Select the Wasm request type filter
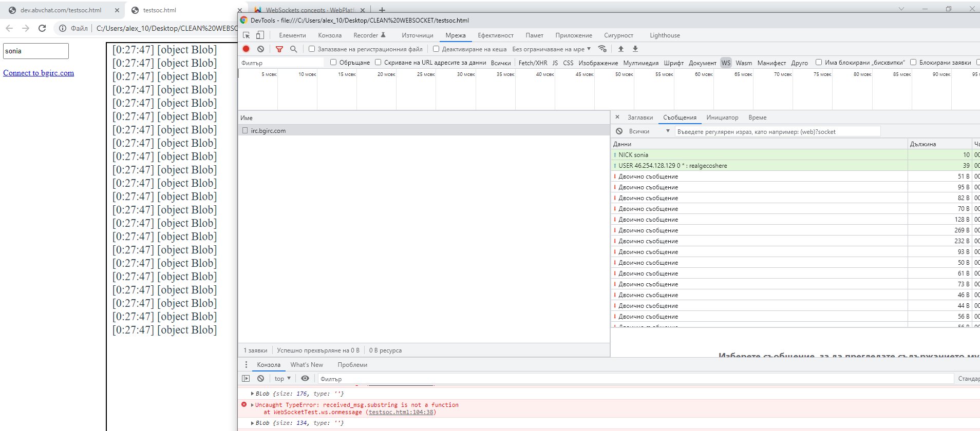This screenshot has height=431, width=980. pos(744,63)
